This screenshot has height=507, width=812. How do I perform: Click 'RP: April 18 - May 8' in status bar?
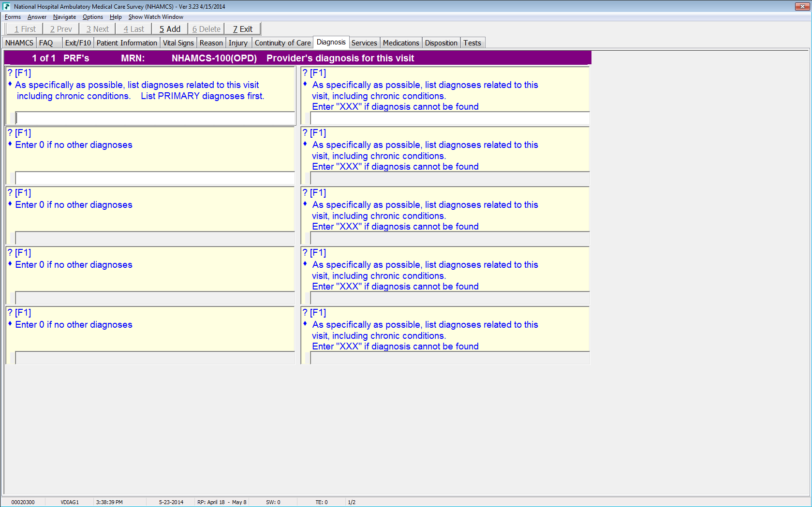tap(222, 502)
